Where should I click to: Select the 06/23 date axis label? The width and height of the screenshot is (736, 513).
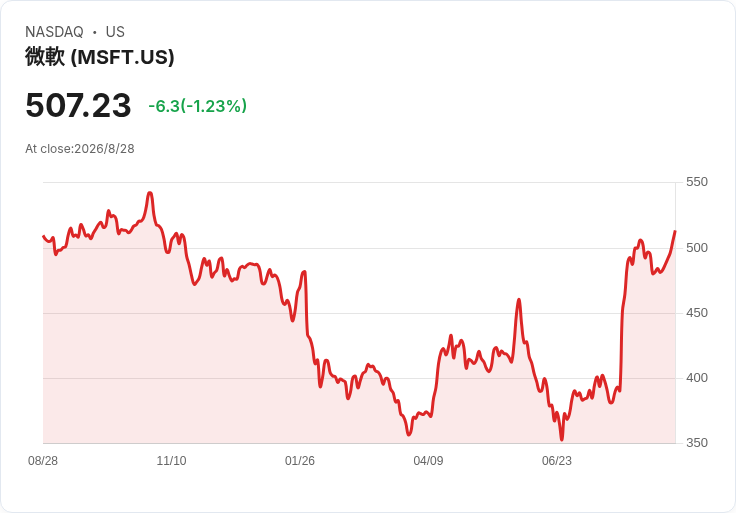click(557, 460)
